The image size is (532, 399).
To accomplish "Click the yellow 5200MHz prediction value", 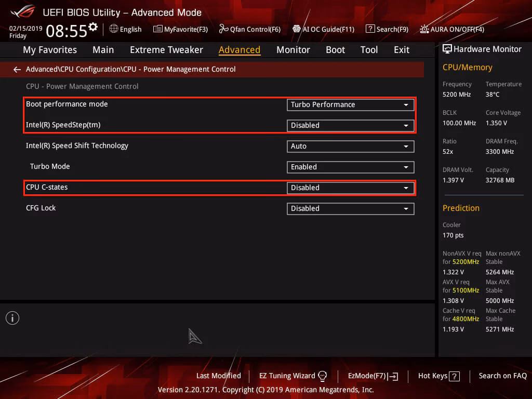I will (465, 262).
